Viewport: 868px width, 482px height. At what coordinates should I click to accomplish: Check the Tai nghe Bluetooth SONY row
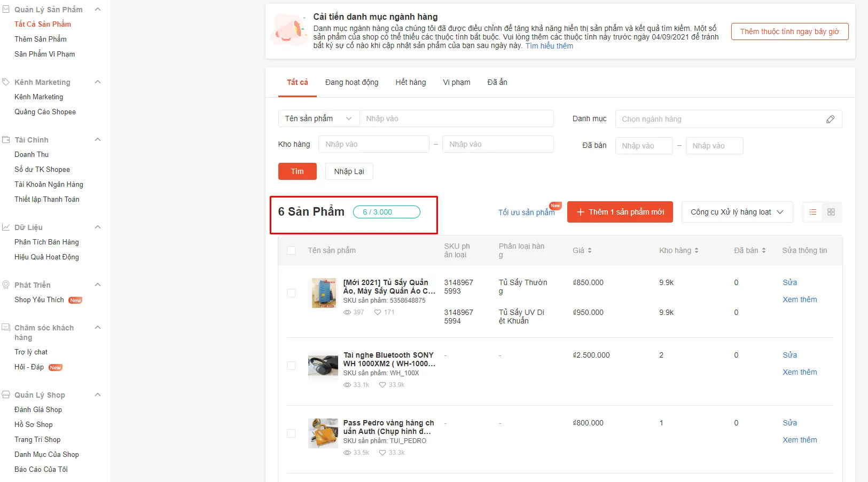coord(291,366)
